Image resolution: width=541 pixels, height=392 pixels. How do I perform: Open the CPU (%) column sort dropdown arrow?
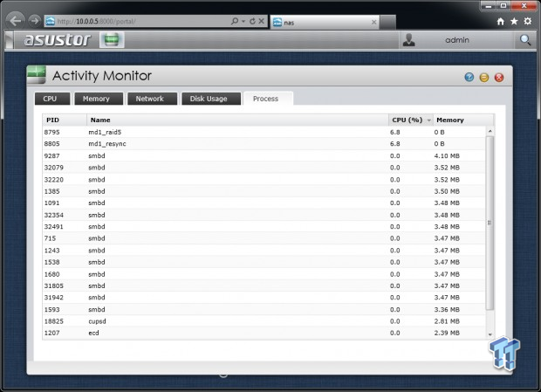428,120
